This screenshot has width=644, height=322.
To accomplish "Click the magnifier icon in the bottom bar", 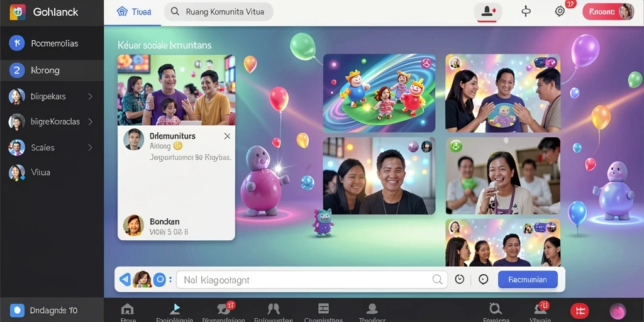I will tap(496, 308).
